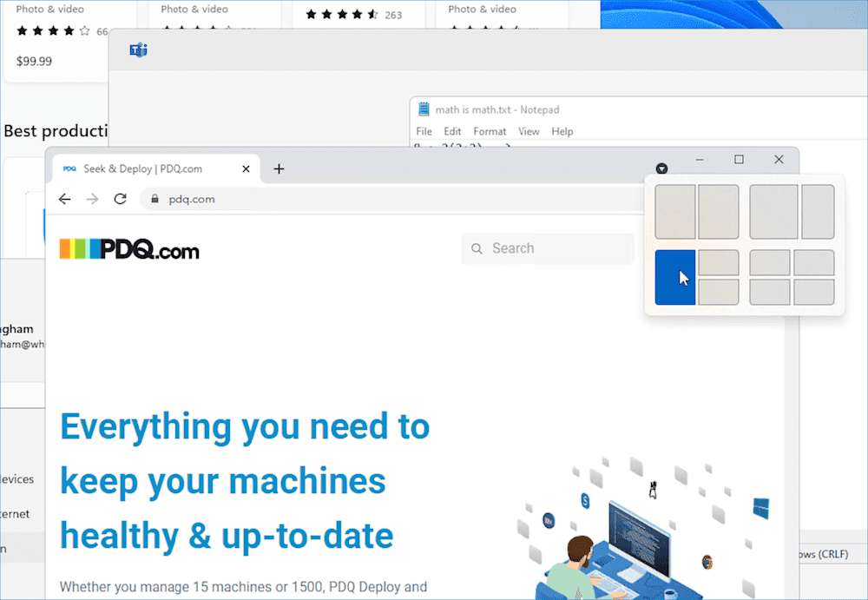Click the PDQ favicon on the browser tab
Screen dimensions: 868x600
[69, 168]
